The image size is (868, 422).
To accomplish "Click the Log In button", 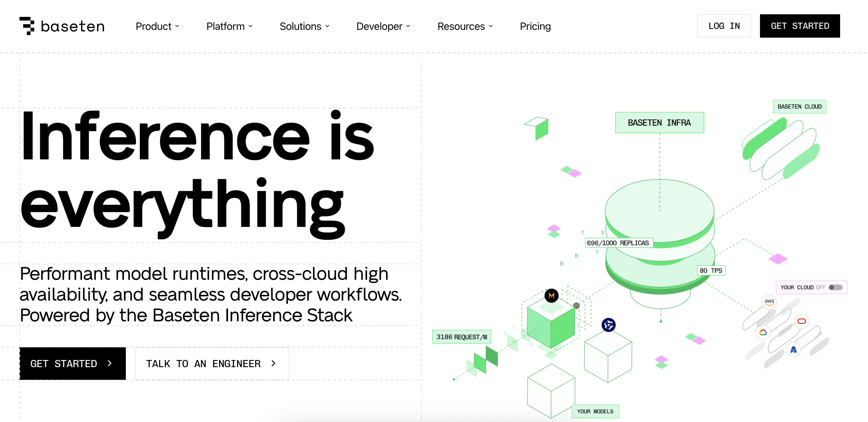I will (x=724, y=26).
